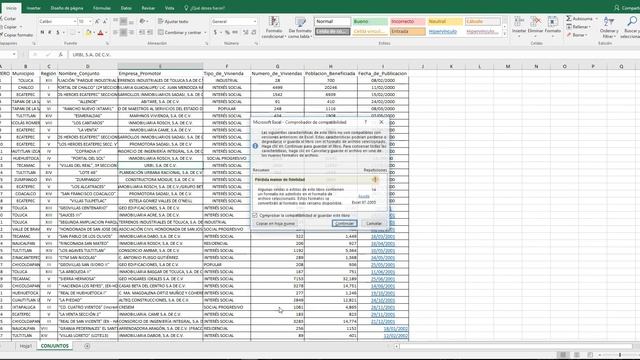Switch to the Fórmulas ribbon tab
This screenshot has height=360, width=640.
[x=102, y=8]
